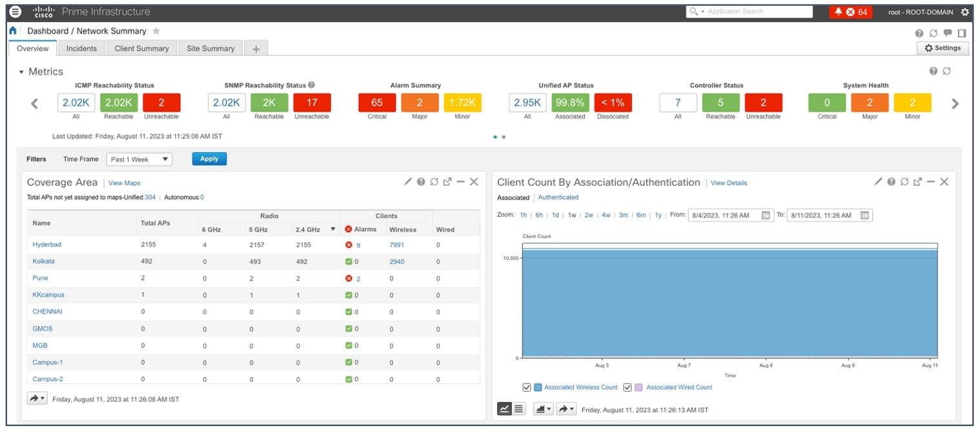This screenshot has height=431, width=980.
Task: Click the blue Associated Wireless Count legend swatch
Action: point(538,388)
